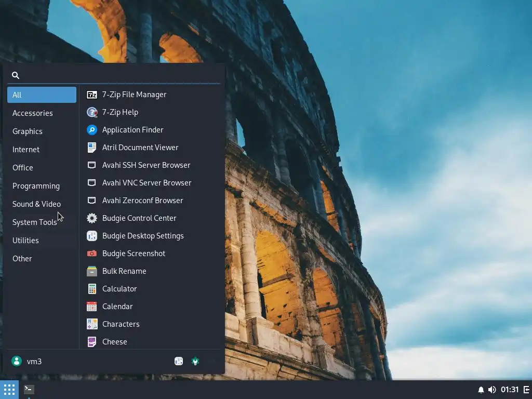
Task: Start Application Finder via its magnifier icon
Action: pos(92,130)
